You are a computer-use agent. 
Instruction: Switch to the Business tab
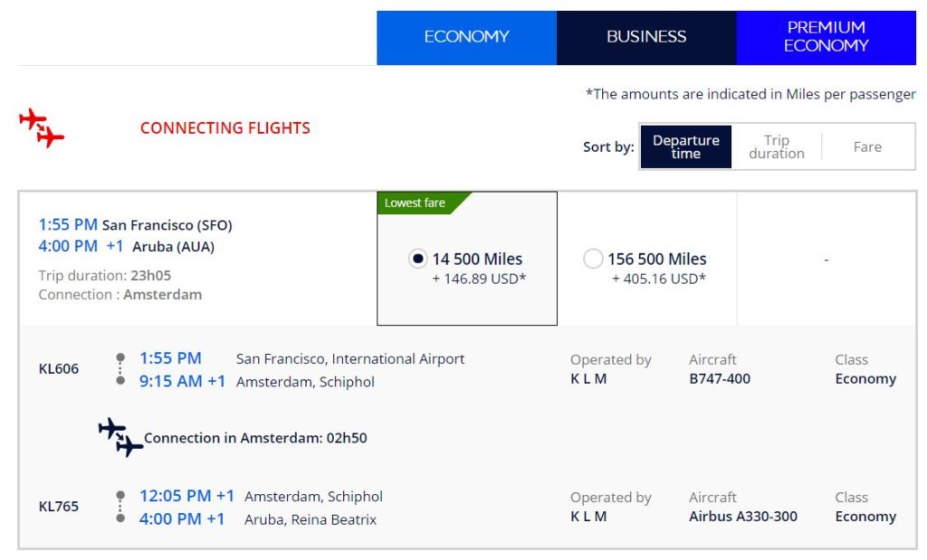(646, 37)
